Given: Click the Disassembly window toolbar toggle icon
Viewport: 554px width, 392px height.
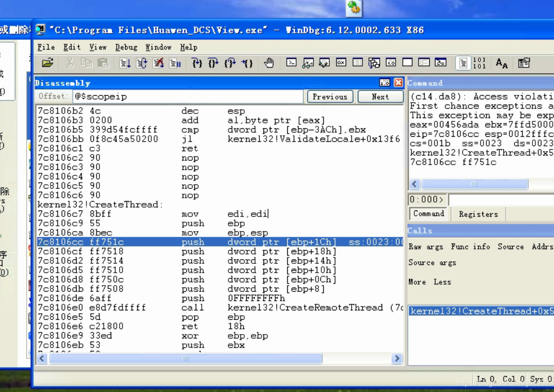Looking at the screenshot, I should (x=384, y=83).
